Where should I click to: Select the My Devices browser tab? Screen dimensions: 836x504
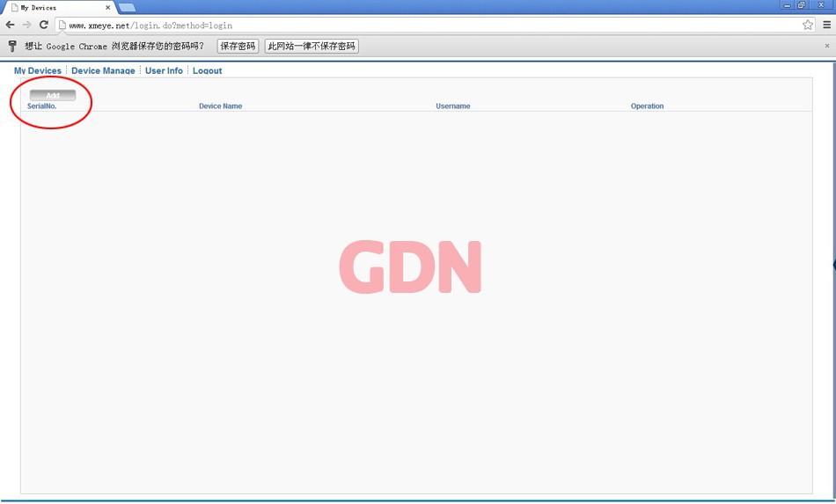(x=59, y=7)
